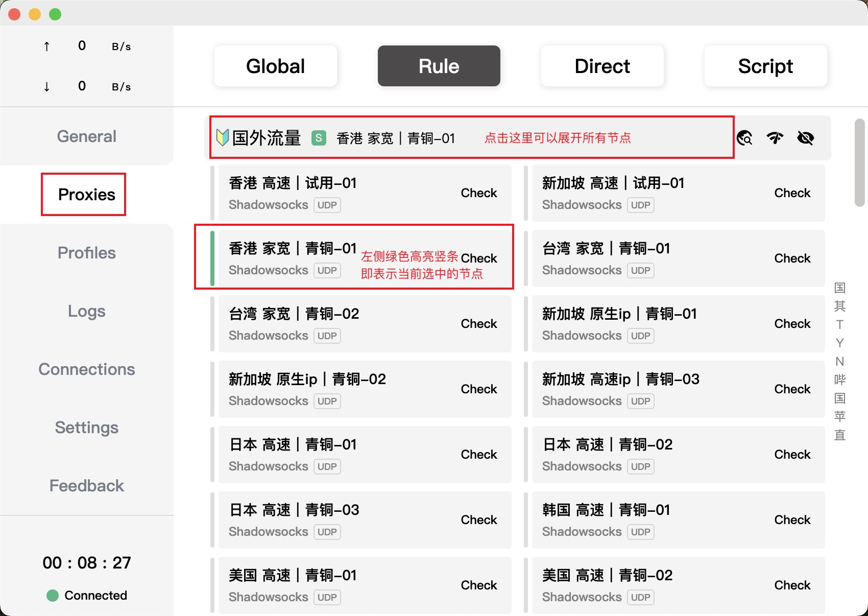Image resolution: width=868 pixels, height=616 pixels.
Task: Select the 日本 高速 | 青铜-03 node
Action: (365, 520)
